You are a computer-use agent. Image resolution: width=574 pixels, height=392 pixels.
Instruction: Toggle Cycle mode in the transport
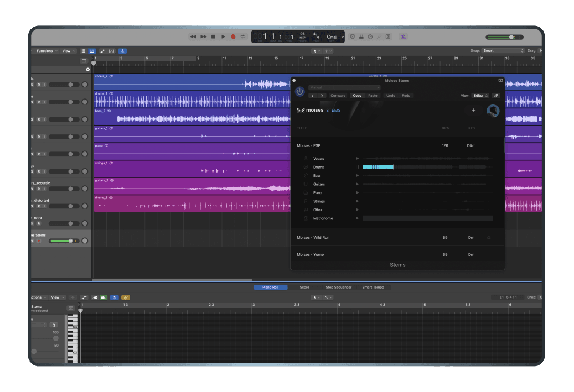tap(242, 36)
